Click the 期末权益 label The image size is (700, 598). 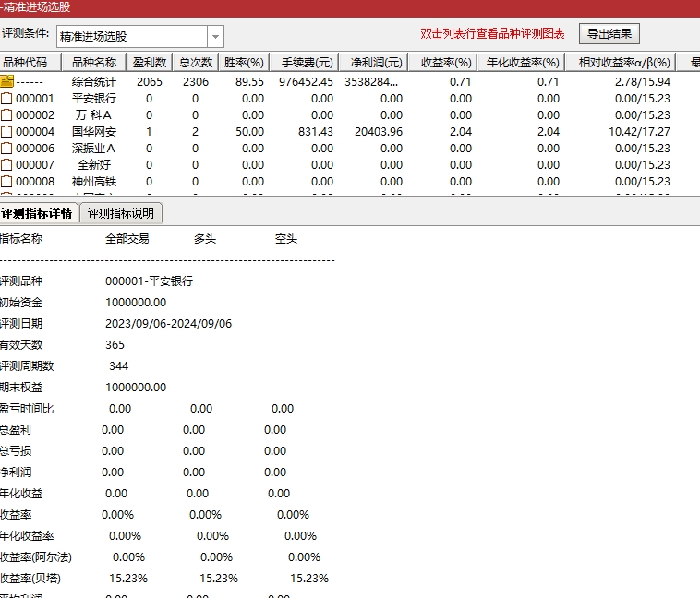(21, 388)
